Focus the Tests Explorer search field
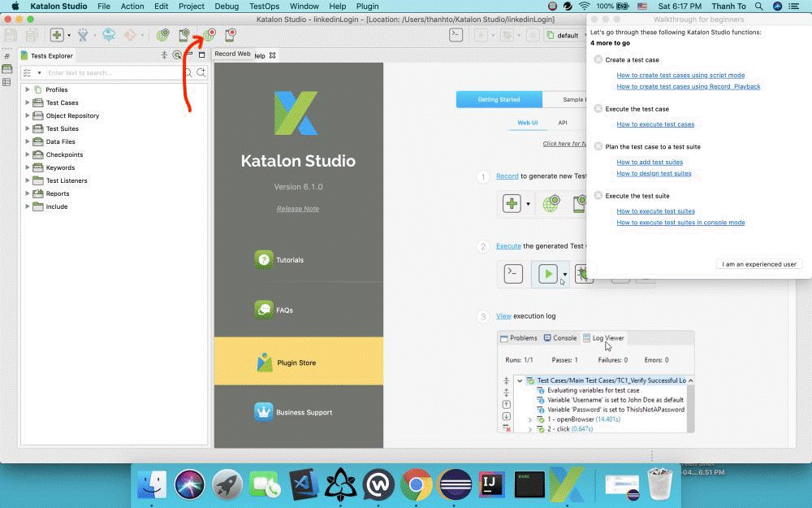Viewport: 812px width, 508px height. point(114,72)
